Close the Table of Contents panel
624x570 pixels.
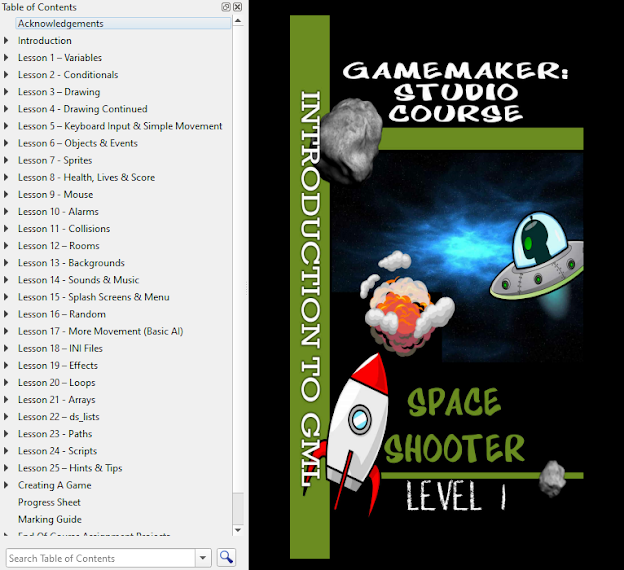point(237,7)
